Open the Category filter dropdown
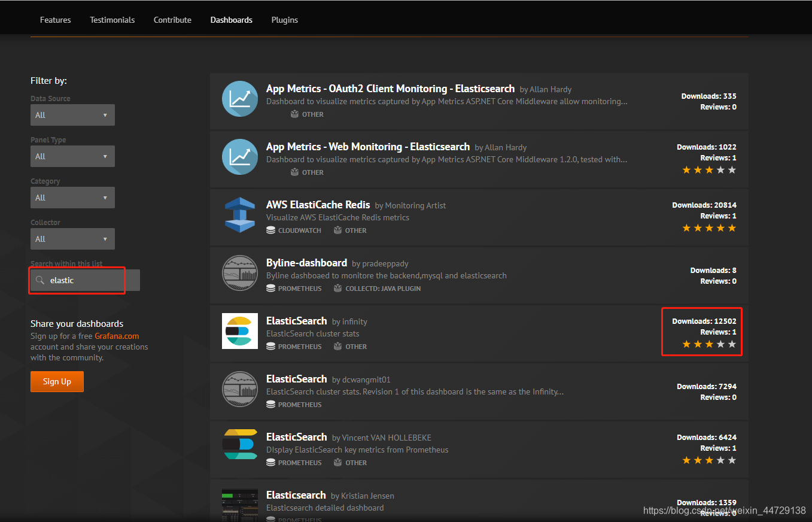The image size is (812, 522). (72, 198)
